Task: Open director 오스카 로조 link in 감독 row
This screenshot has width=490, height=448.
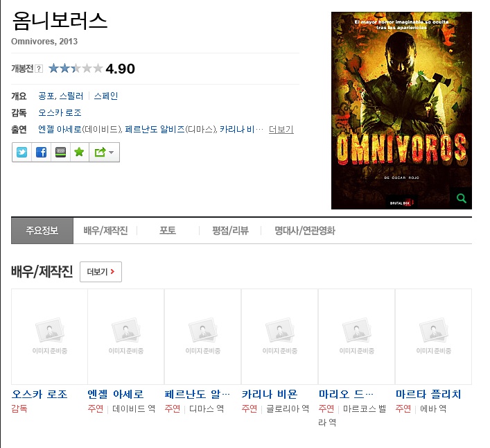Action: coord(60,112)
